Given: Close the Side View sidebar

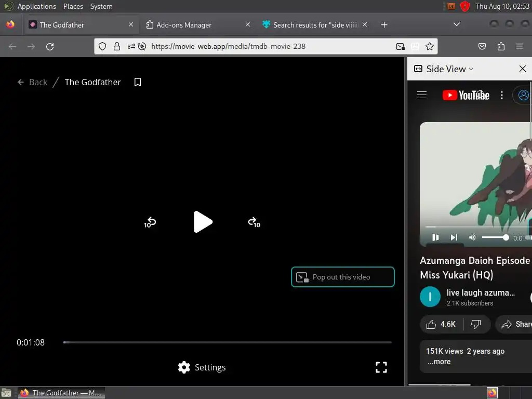Looking at the screenshot, I should pos(523,69).
